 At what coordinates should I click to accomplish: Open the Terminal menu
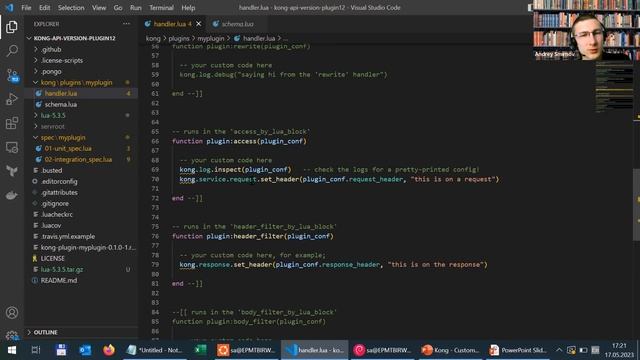tap(161, 8)
